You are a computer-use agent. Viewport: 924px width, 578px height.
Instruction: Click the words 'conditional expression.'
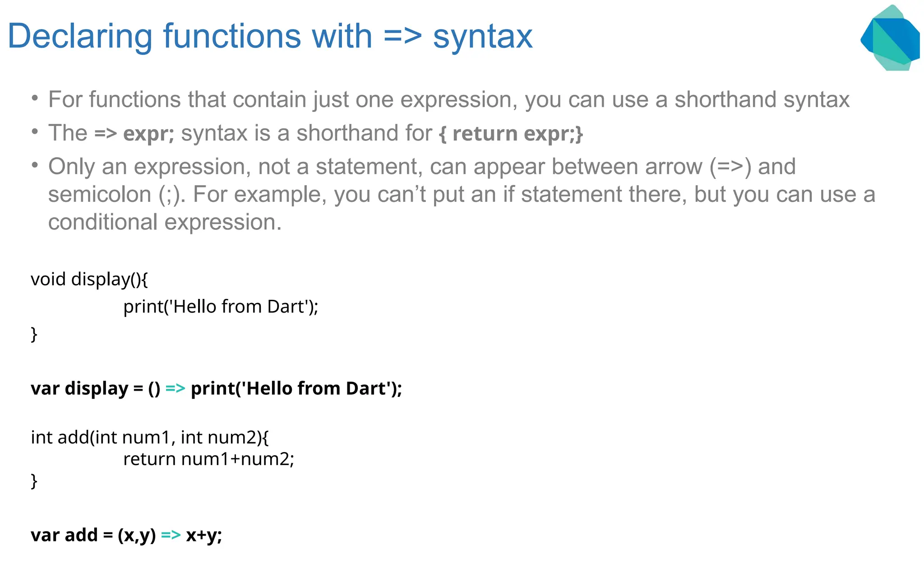[x=165, y=222]
